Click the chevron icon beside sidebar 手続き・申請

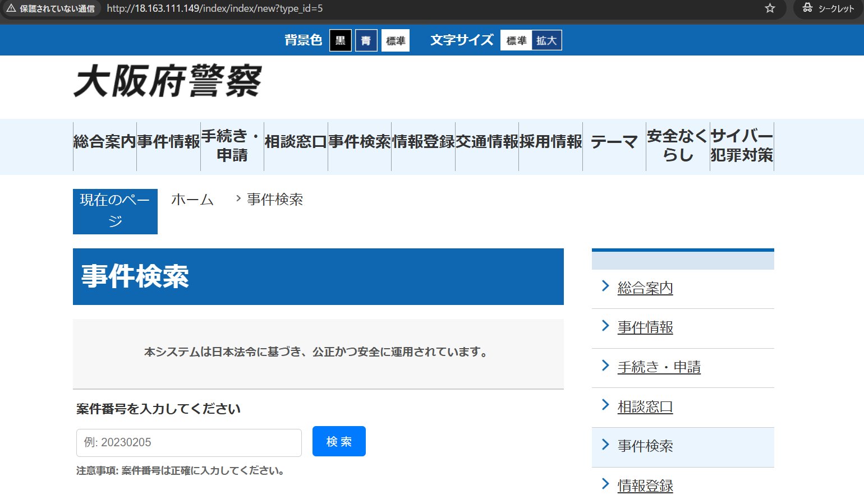tap(605, 366)
